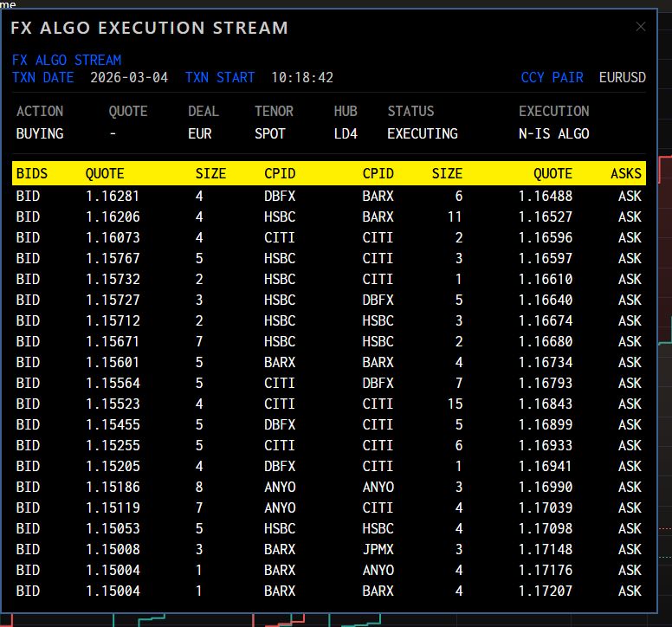Click the transaction start time 10:18:42

click(301, 78)
